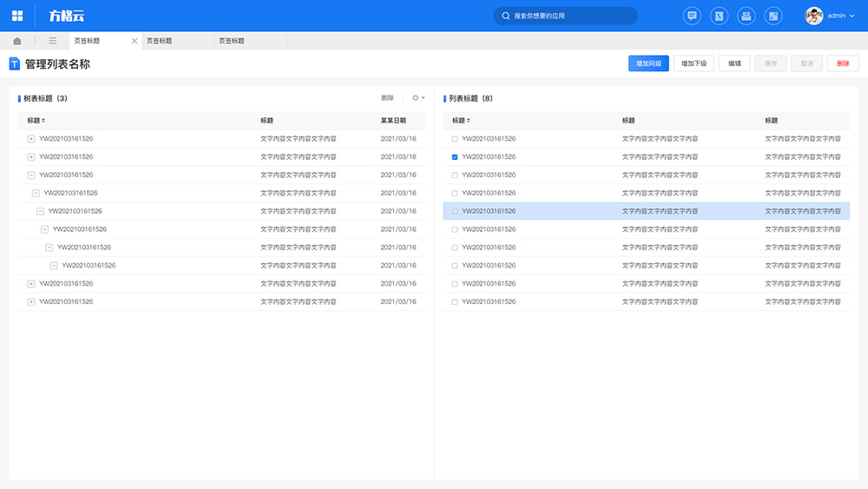Open the app grid launcher icon

pyautogui.click(x=17, y=16)
